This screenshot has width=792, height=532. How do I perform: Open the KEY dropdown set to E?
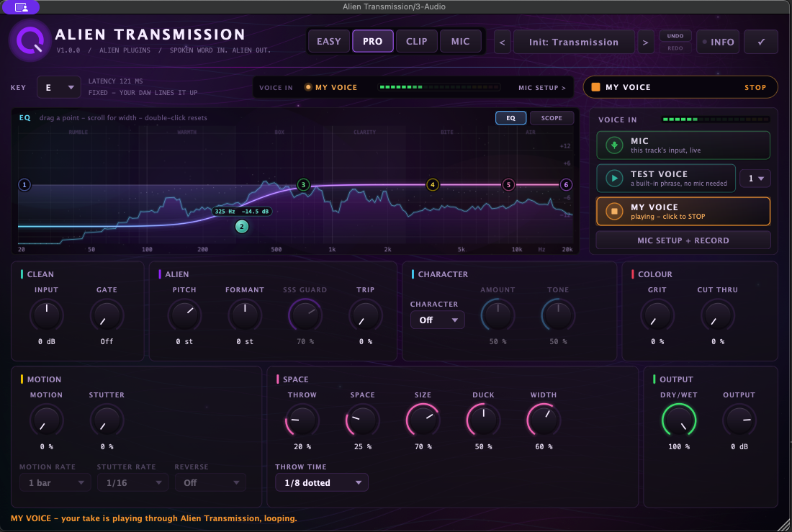click(x=58, y=87)
